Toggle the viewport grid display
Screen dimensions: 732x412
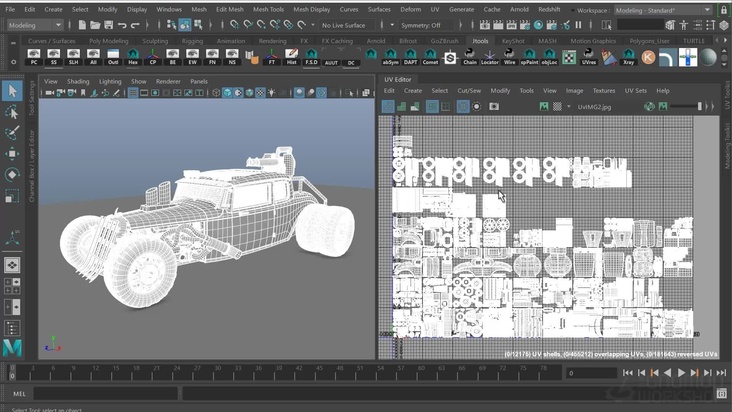tap(133, 93)
